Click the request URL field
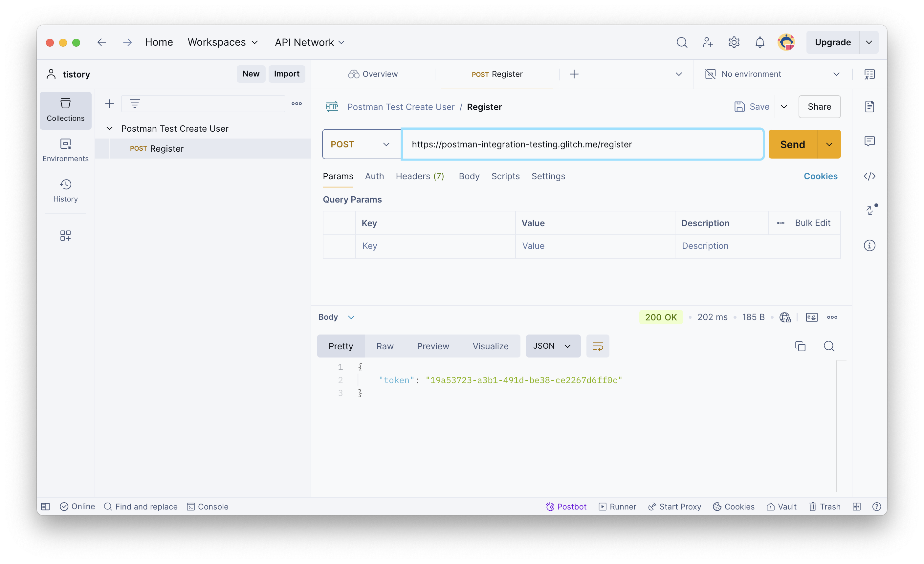924x564 pixels. 583,144
